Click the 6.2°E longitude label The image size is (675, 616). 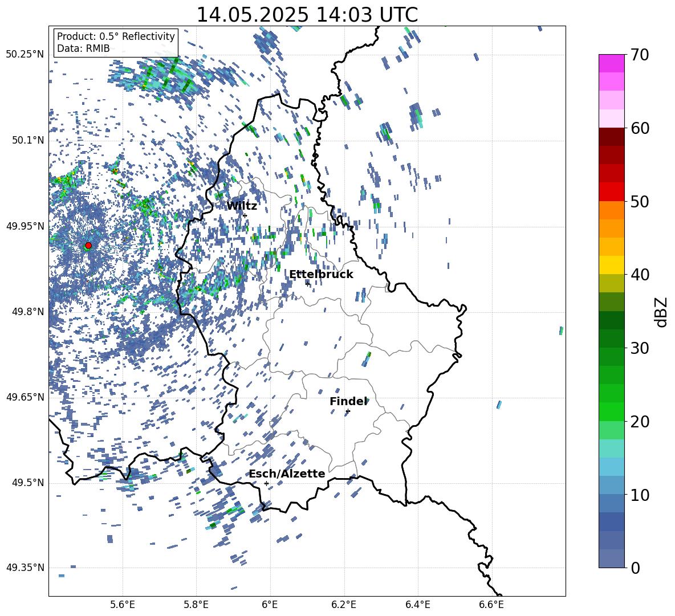tap(344, 605)
